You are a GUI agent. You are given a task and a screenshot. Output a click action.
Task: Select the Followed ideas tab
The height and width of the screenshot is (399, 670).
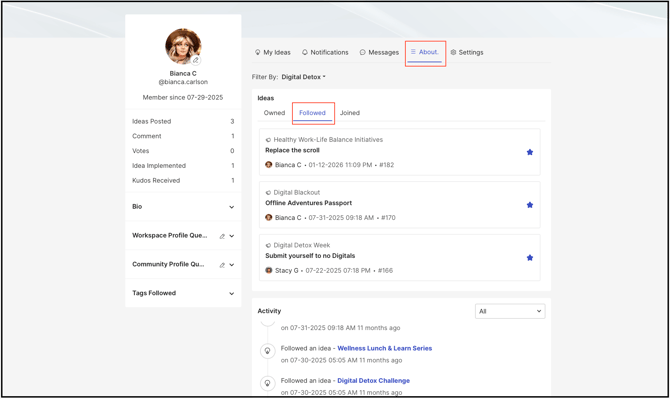312,113
